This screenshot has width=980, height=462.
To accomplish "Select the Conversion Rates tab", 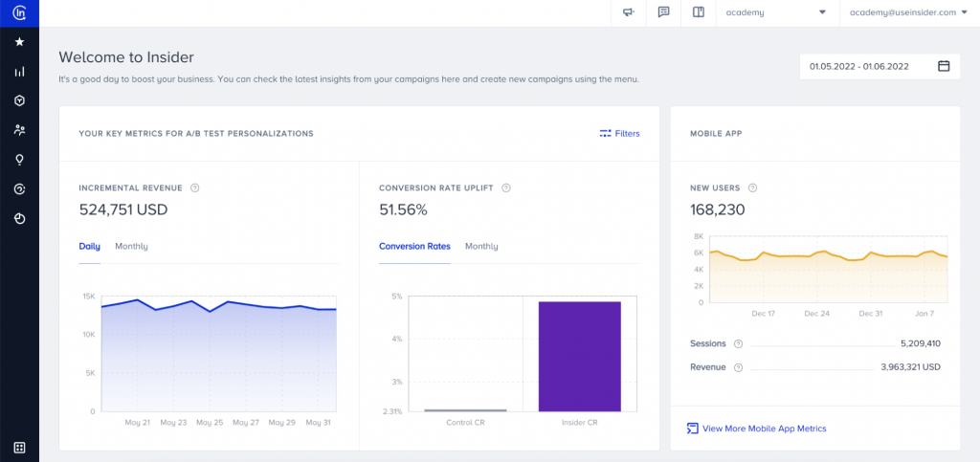I will (414, 247).
